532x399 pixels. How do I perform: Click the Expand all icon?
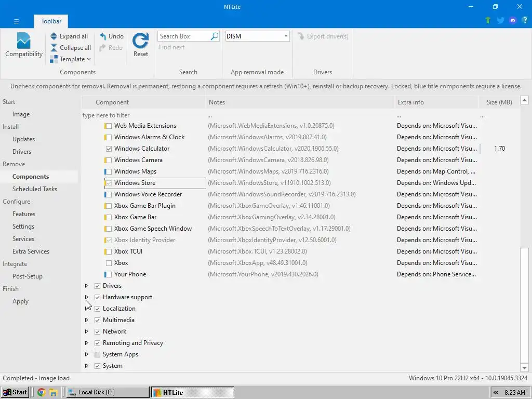coord(54,36)
